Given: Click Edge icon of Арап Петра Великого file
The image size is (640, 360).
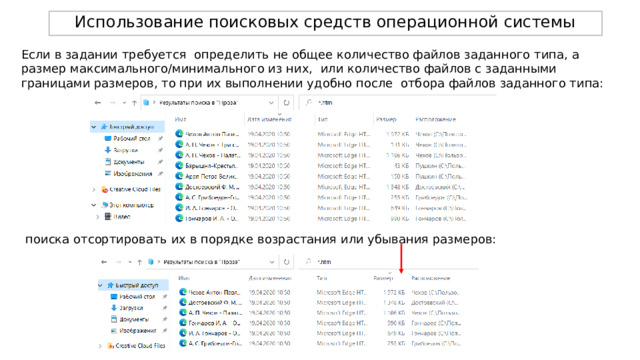Looking at the screenshot, I should pos(179,176).
